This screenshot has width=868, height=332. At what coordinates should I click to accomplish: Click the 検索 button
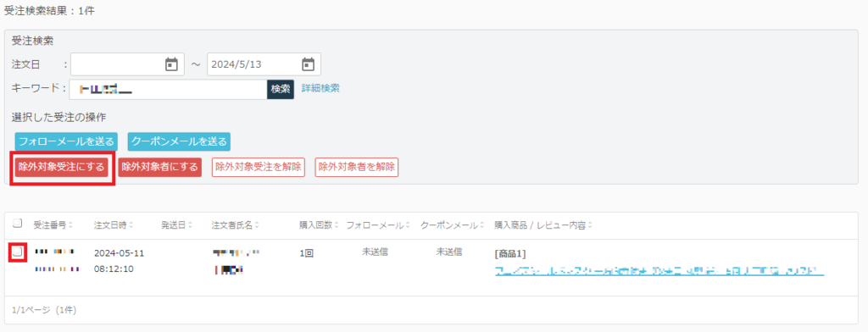tap(281, 89)
